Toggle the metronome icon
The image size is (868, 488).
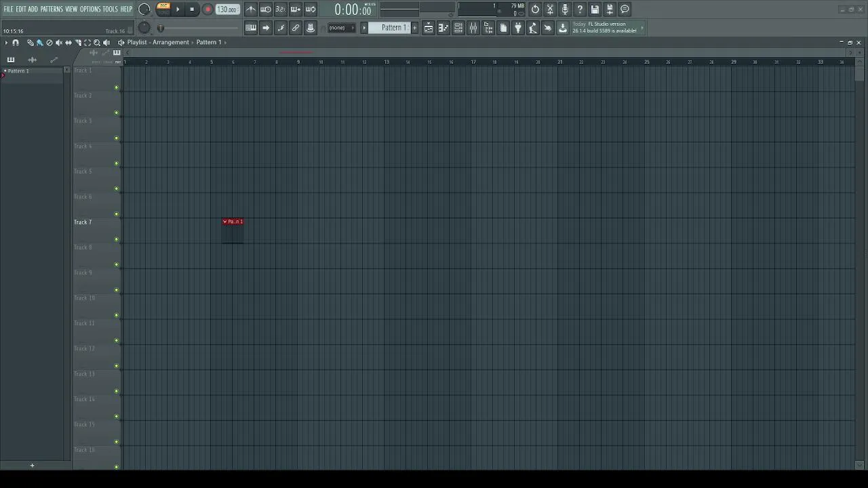[251, 9]
